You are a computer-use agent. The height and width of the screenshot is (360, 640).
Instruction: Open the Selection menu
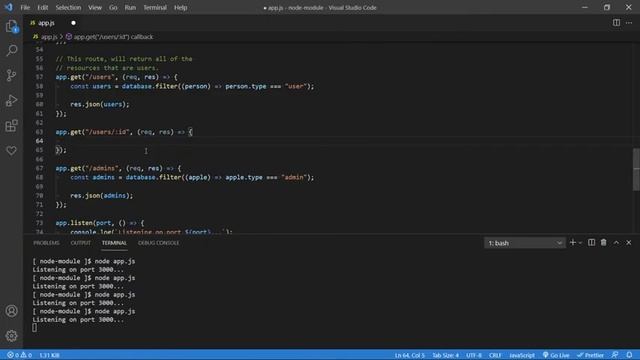[68, 7]
